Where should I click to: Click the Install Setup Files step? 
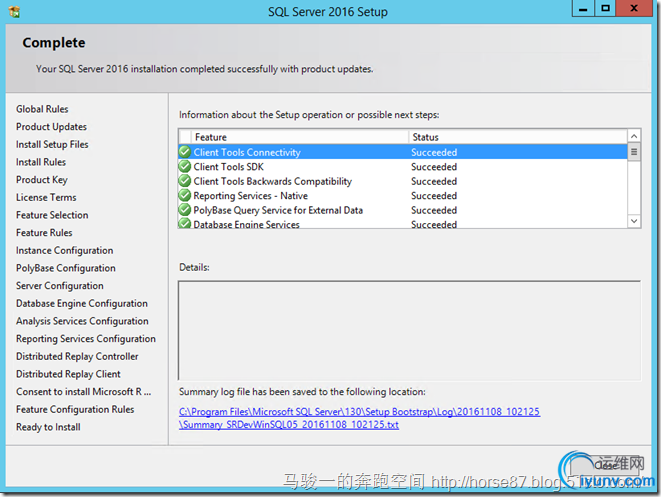pyautogui.click(x=52, y=144)
